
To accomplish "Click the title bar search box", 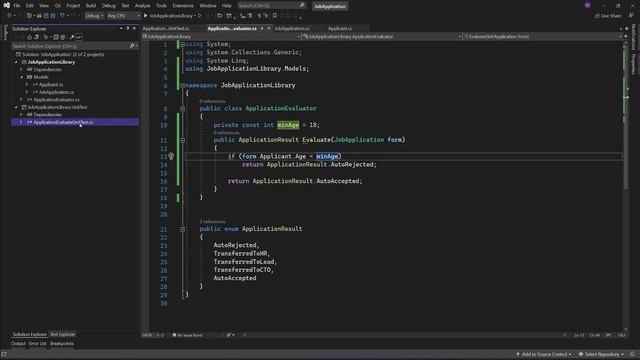I will [x=271, y=6].
